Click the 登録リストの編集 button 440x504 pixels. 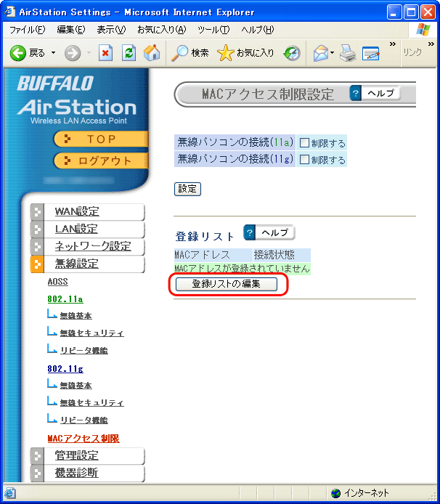click(226, 284)
